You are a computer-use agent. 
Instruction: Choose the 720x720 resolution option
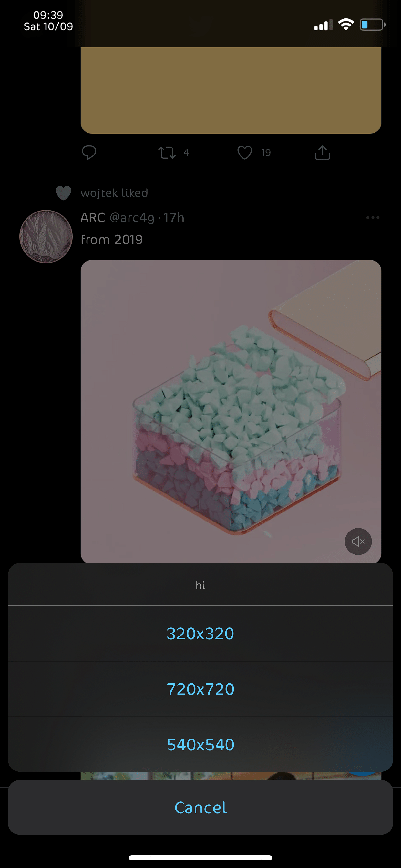pos(200,689)
